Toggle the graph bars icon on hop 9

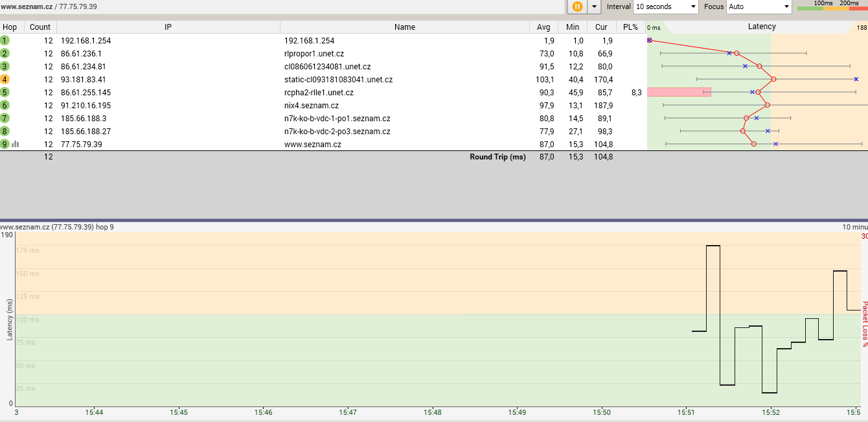(16, 144)
